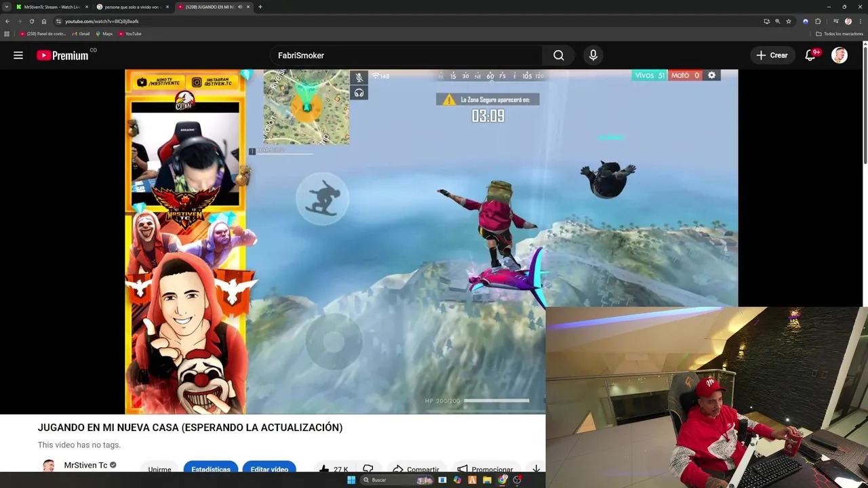
Task: Open File Explorer folder on taskbar
Action: (487, 480)
